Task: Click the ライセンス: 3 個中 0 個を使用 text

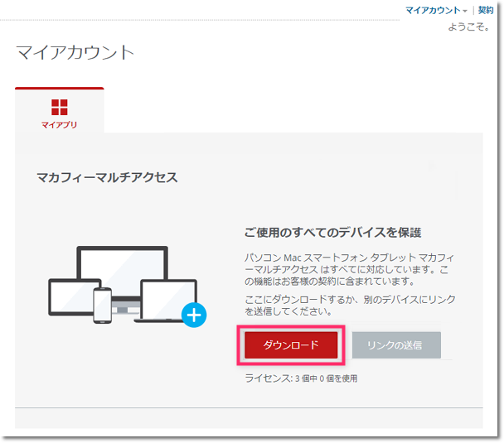Action: (301, 378)
